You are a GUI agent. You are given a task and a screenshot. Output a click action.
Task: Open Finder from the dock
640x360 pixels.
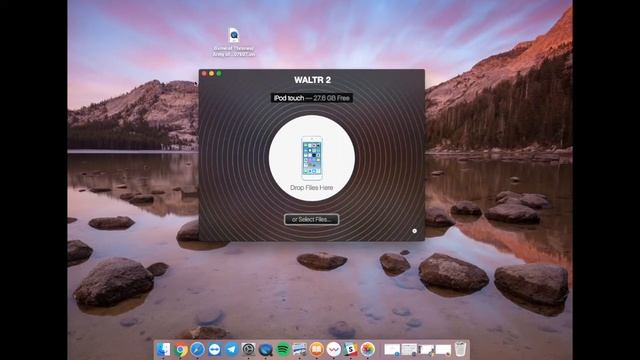coord(163,349)
